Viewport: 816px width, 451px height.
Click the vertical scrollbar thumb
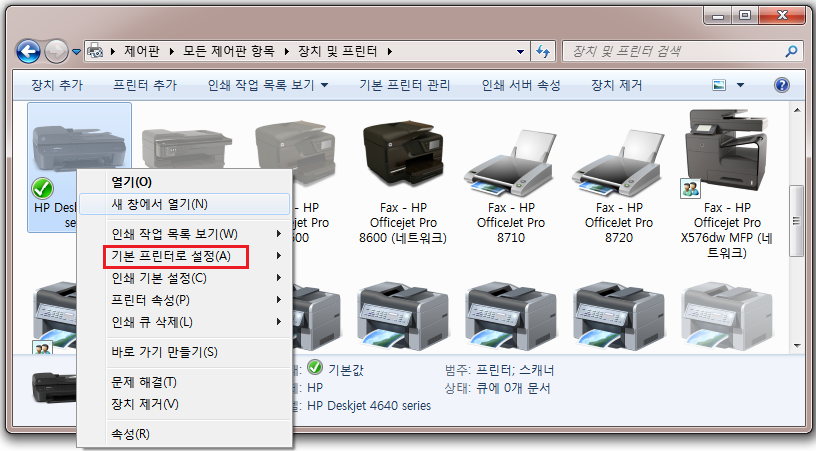pyautogui.click(x=796, y=221)
